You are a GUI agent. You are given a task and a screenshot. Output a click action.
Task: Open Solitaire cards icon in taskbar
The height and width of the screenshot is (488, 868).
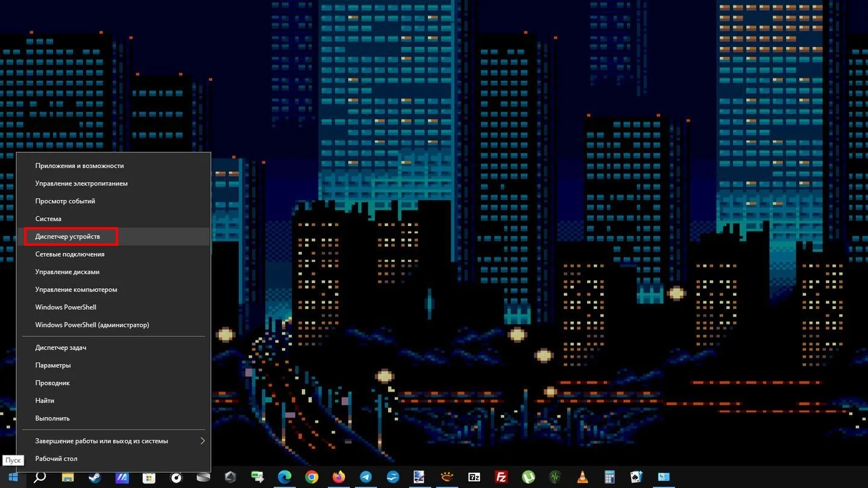(x=637, y=477)
